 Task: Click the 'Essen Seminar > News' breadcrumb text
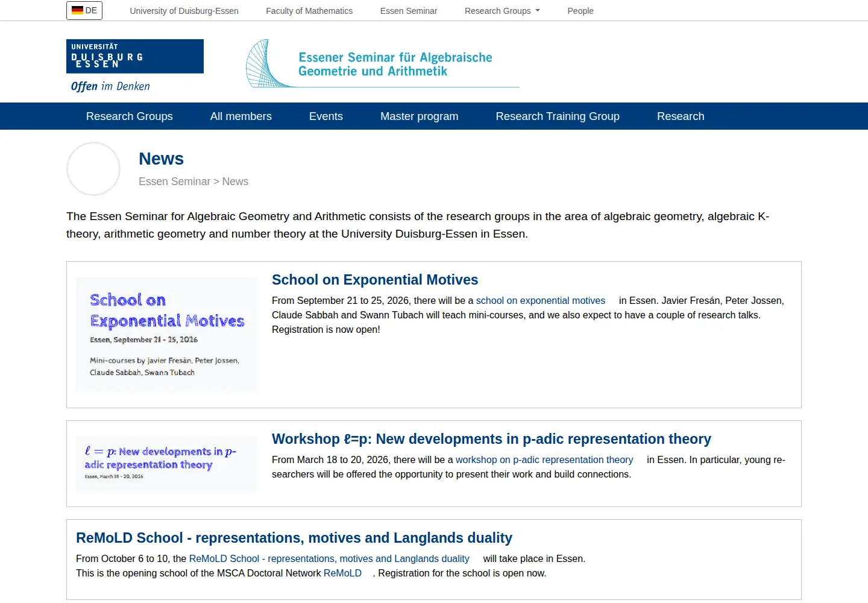click(193, 182)
